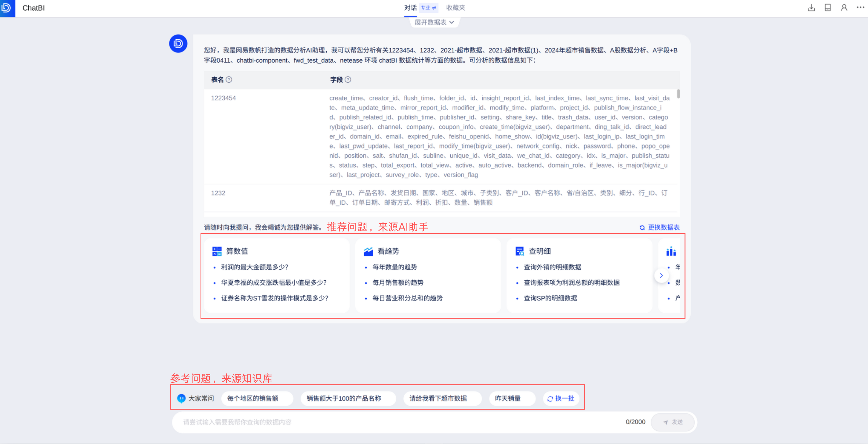Viewport: 868px width, 444px height.
Task: Toggle the 专业 mode switch
Action: 429,8
